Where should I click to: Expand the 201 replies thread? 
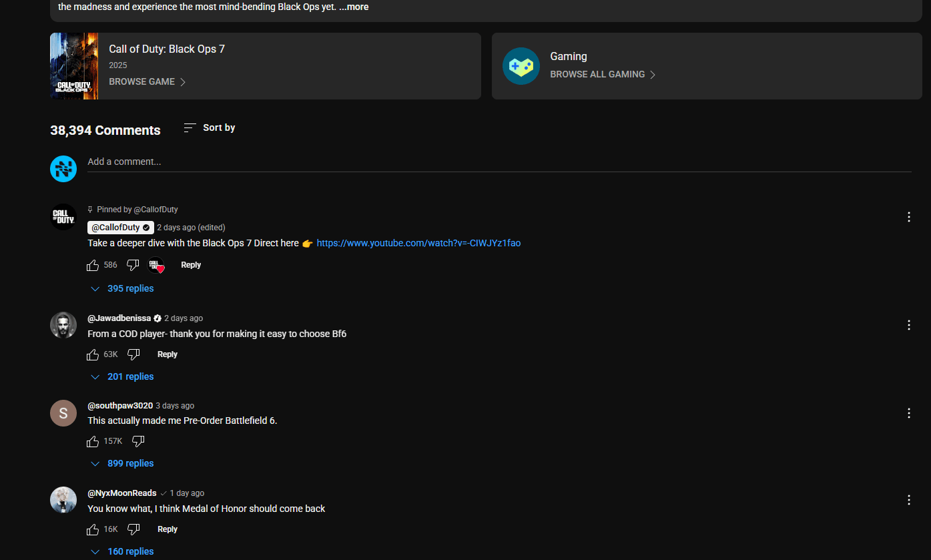(x=122, y=376)
